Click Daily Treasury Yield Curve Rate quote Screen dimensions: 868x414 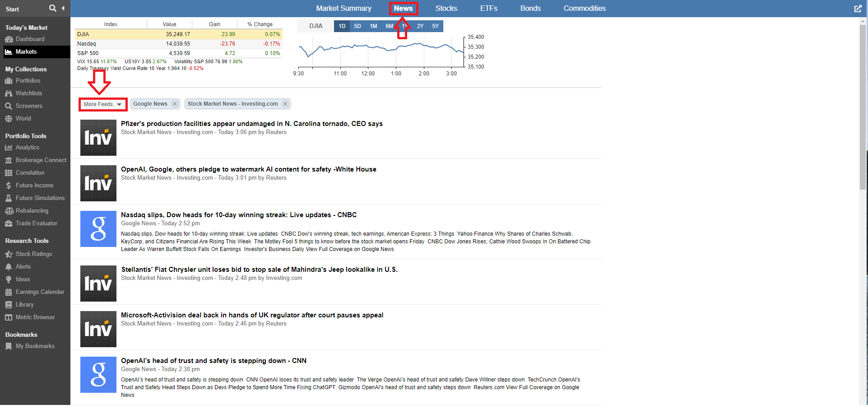coord(140,69)
